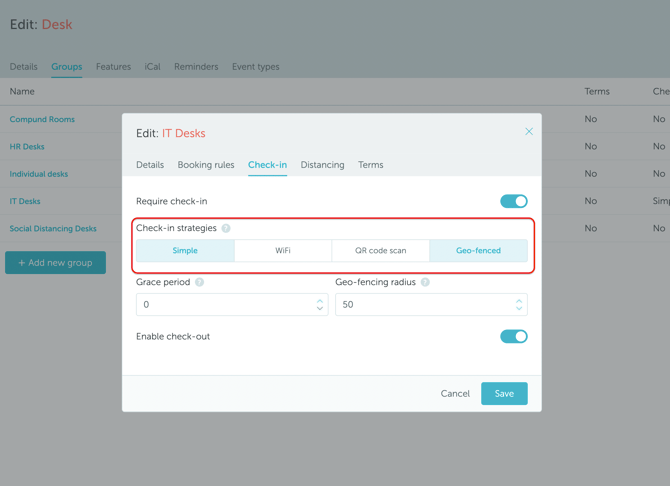Switch to the Booking rules tab
This screenshot has width=670, height=486.
206,165
